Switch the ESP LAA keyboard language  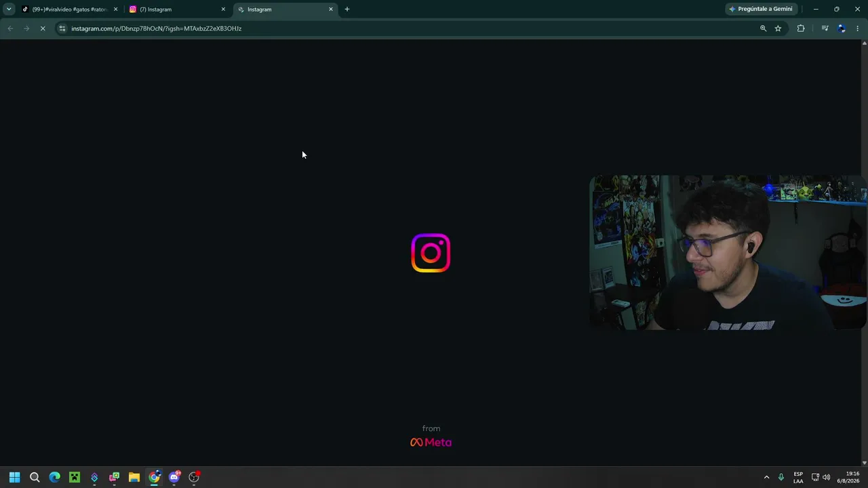pos(798,477)
